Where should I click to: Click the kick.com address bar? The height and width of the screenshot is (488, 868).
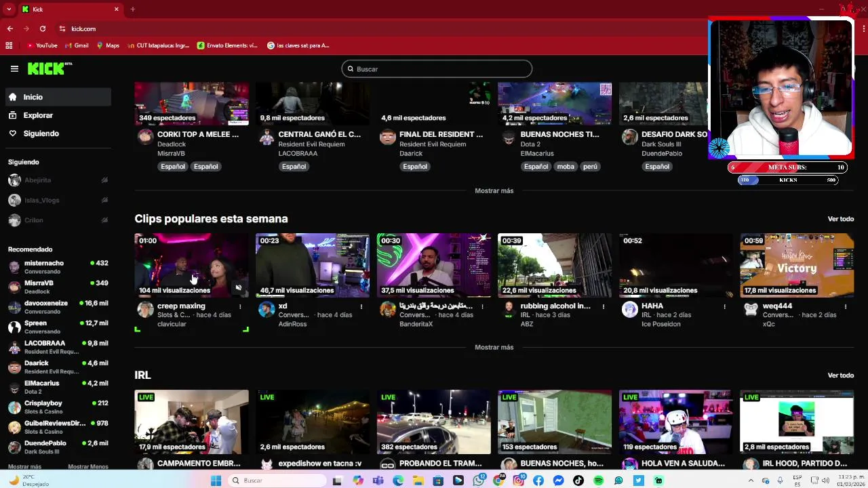click(x=380, y=28)
